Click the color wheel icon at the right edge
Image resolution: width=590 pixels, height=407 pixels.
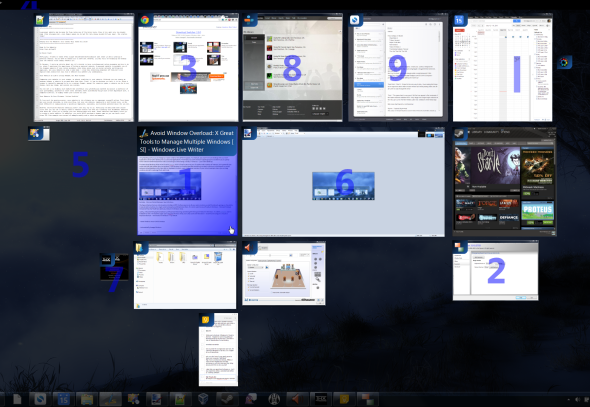click(x=564, y=62)
